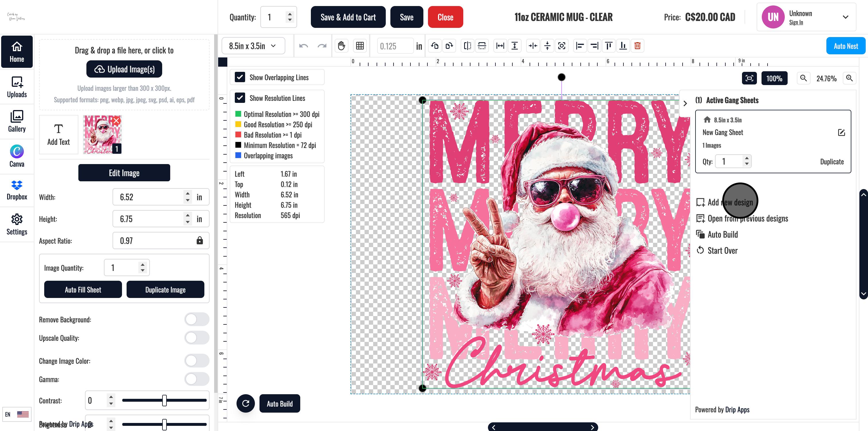
Task: Open the Gallery tab in sidebar
Action: point(17,121)
